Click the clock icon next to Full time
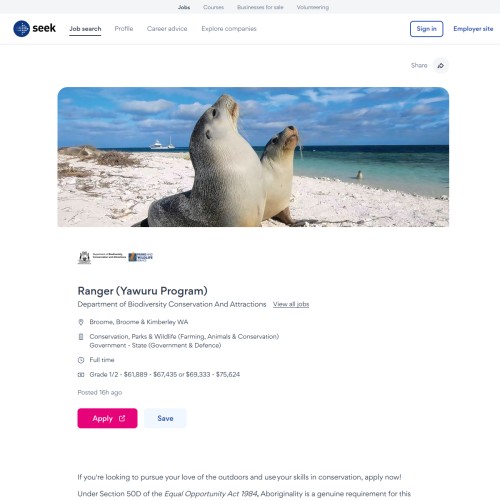Viewport: 500px width, 500px height. 81,360
